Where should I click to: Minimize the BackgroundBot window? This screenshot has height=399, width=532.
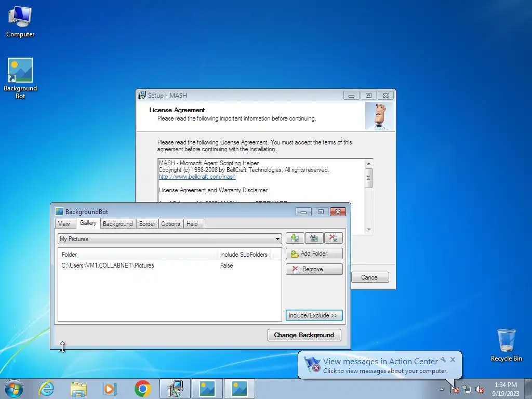[x=303, y=212]
